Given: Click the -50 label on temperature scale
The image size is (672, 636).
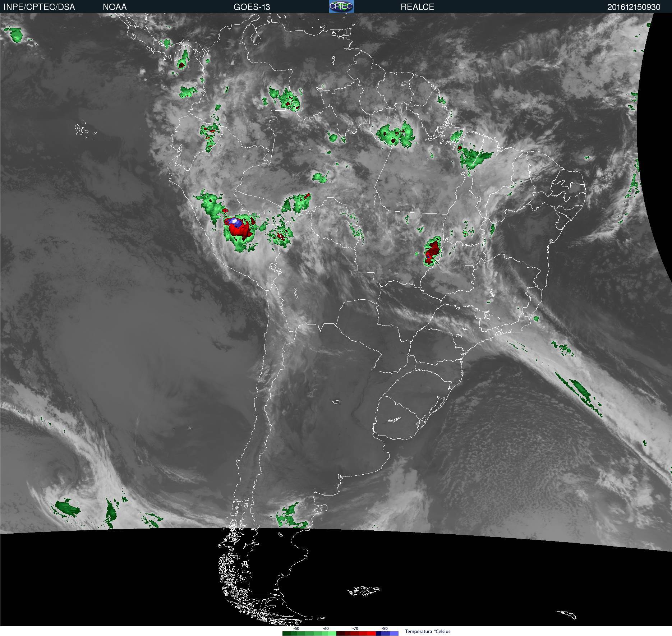Looking at the screenshot, I should [x=296, y=629].
